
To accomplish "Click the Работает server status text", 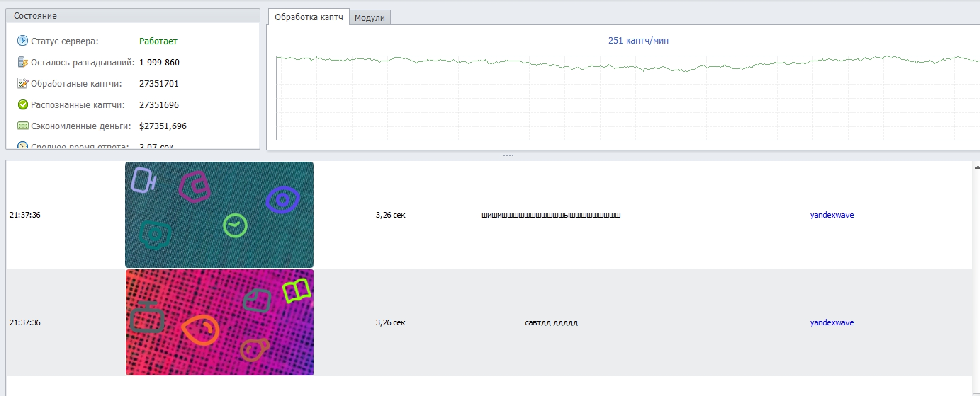I will pos(158,41).
